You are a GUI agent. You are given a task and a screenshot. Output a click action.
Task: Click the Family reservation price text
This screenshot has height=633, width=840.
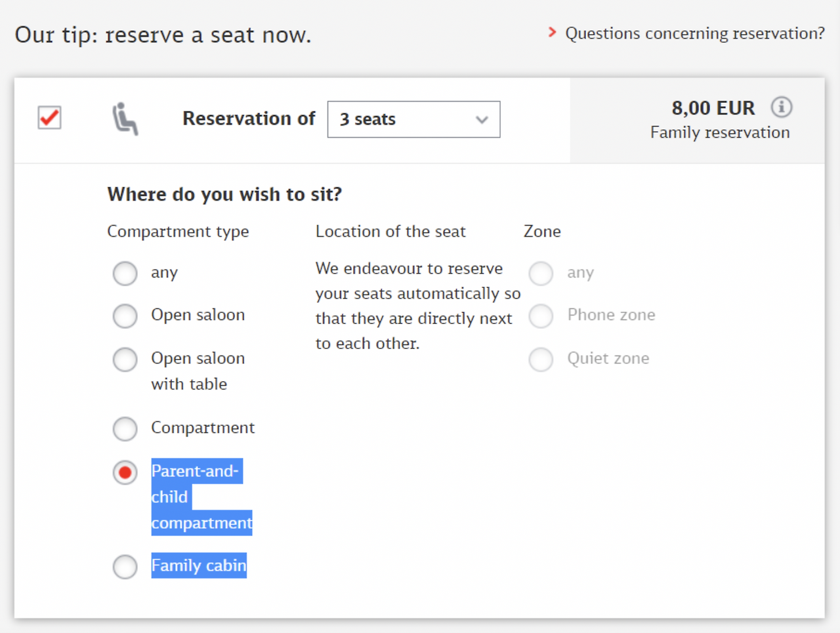point(720,133)
